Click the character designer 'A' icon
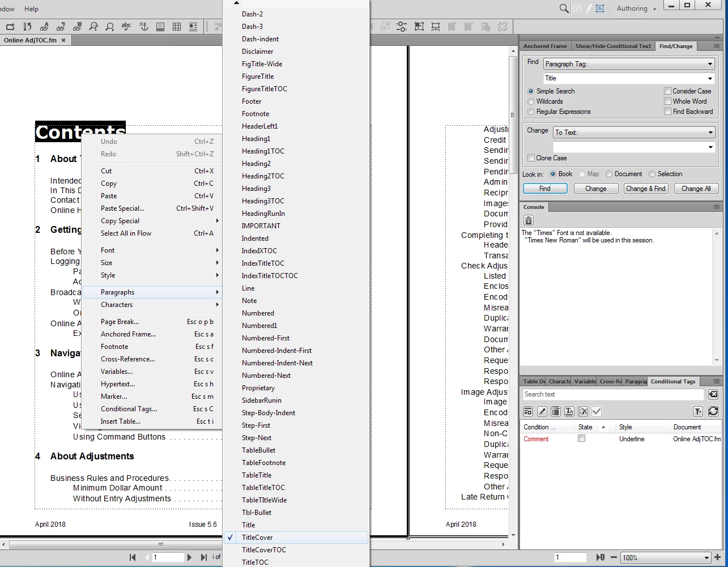 (x=44, y=26)
